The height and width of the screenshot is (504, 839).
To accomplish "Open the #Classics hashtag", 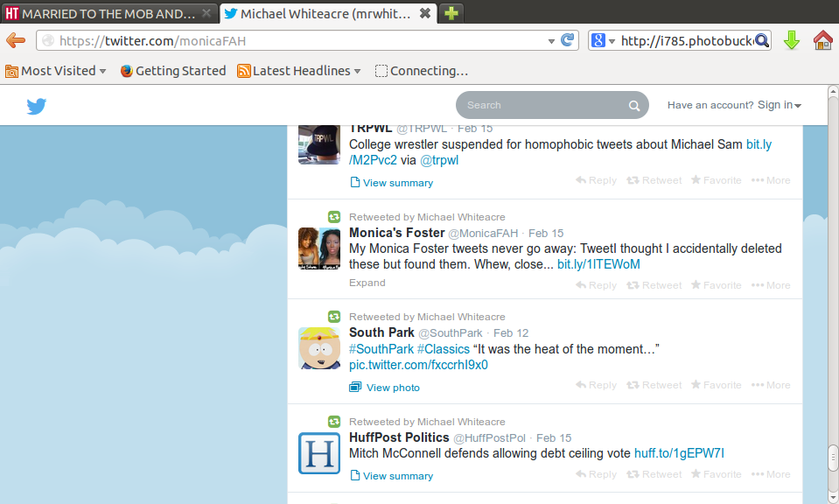I will pos(443,349).
